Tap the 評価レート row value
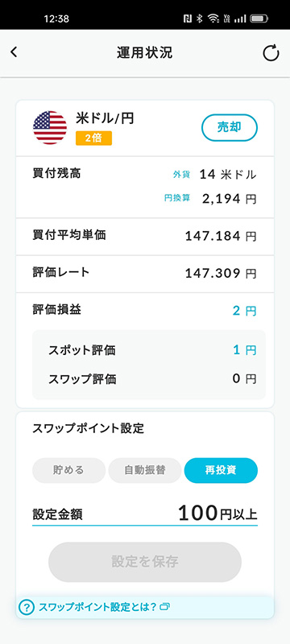 221,273
